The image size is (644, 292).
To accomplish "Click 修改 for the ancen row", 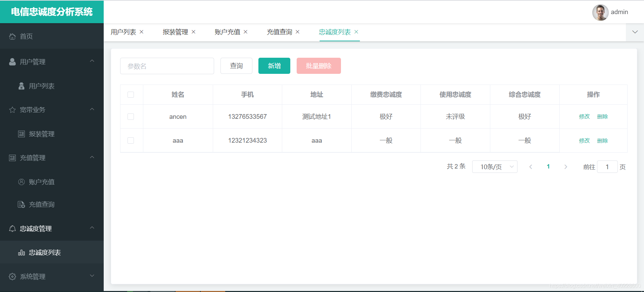I will pyautogui.click(x=584, y=116).
